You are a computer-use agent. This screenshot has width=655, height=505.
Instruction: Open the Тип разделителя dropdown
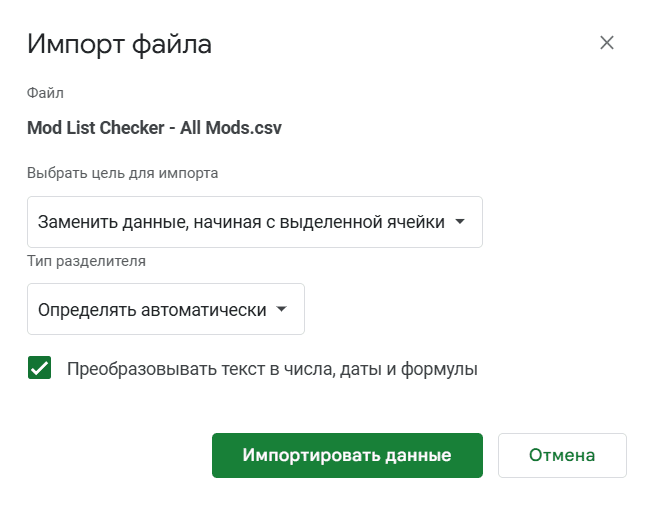click(166, 309)
